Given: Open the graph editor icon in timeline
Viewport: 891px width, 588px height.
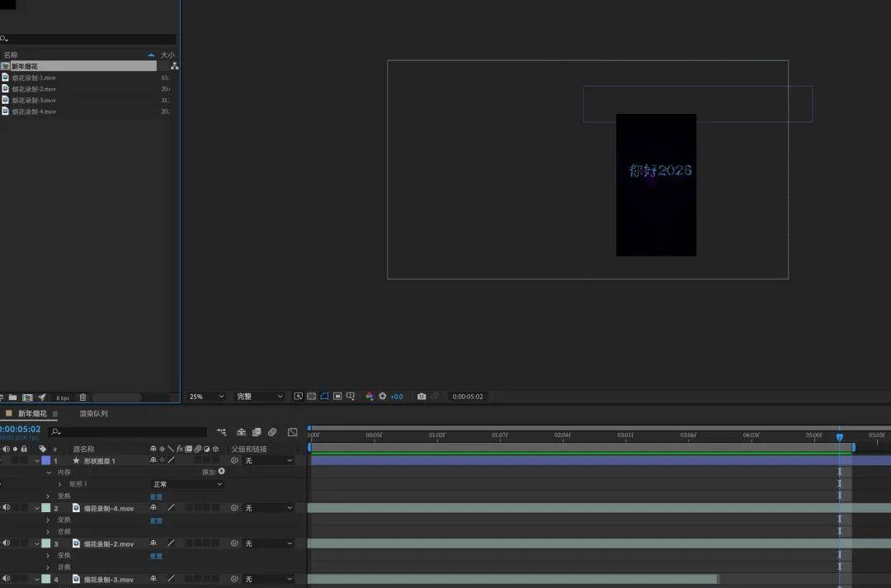Looking at the screenshot, I should click(x=292, y=432).
